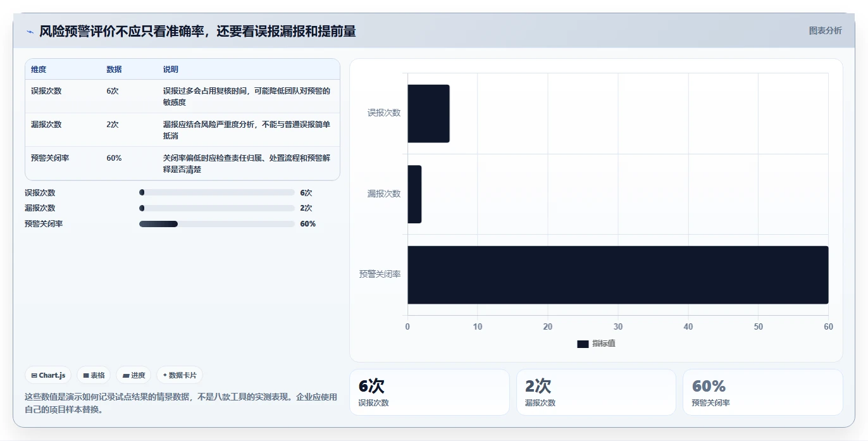The height and width of the screenshot is (441, 868).
Task: Click the 2次 data card
Action: pyautogui.click(x=596, y=392)
